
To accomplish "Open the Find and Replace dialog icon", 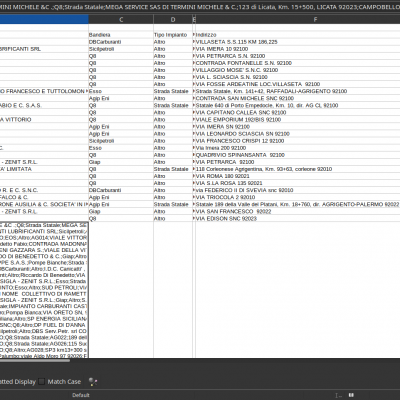I will (93, 382).
